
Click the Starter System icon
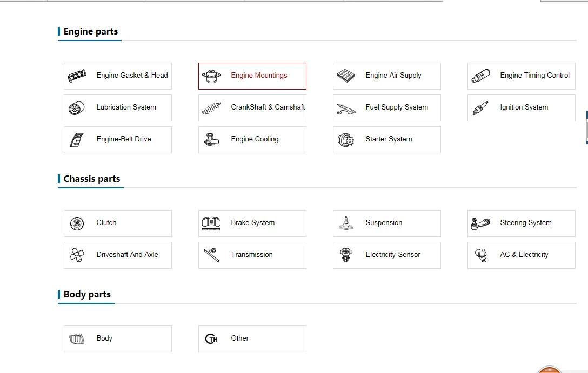click(x=346, y=140)
